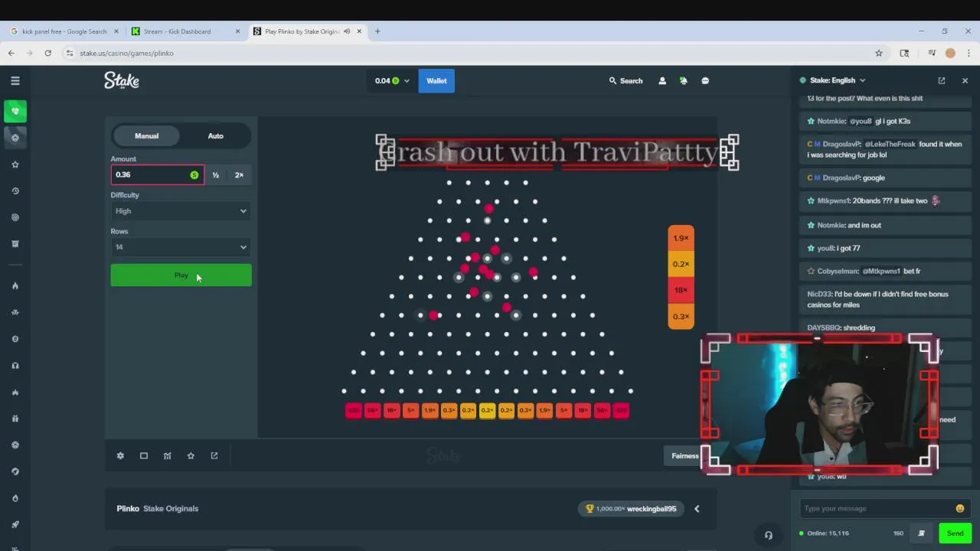
Task: Favourite Plinko with the star below the game
Action: point(191,455)
